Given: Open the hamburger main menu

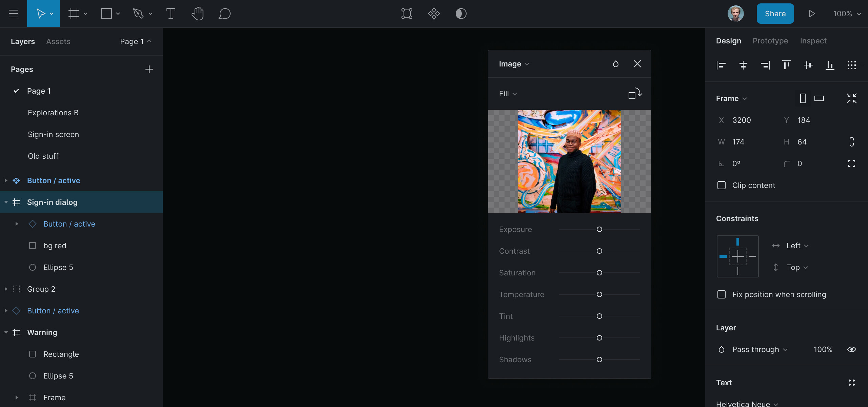Looking at the screenshot, I should pyautogui.click(x=14, y=14).
